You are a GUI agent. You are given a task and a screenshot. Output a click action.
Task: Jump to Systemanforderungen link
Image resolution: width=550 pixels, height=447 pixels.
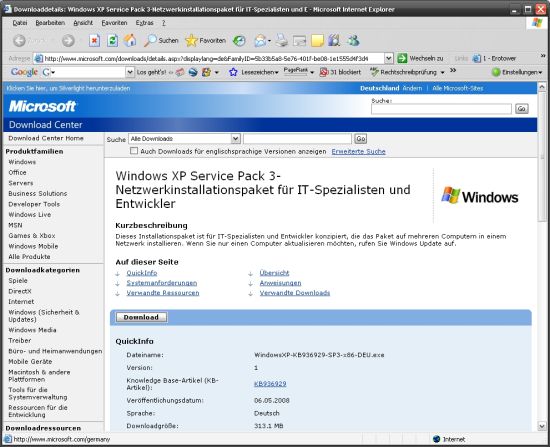pos(162,283)
